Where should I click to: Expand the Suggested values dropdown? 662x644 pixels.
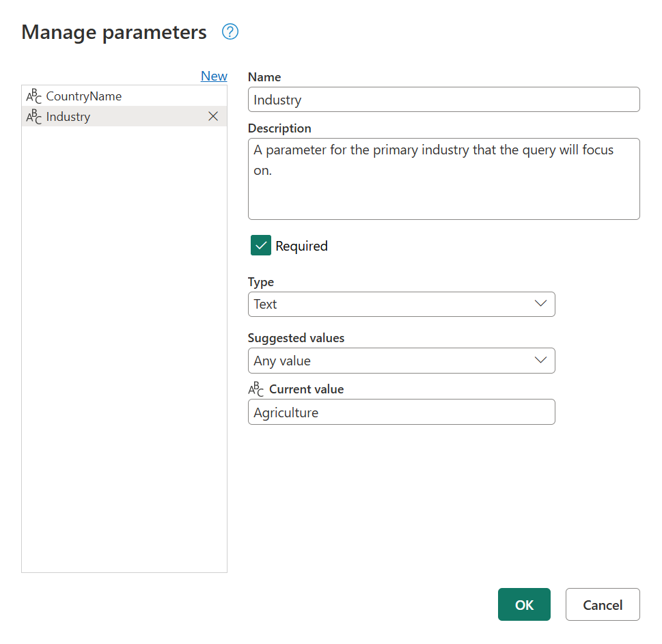coord(401,360)
